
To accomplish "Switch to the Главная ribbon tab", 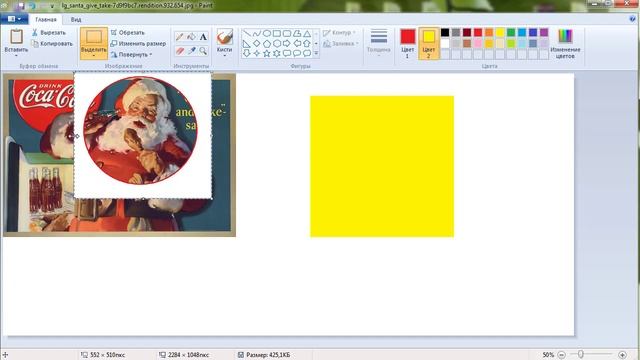I will tap(46, 19).
